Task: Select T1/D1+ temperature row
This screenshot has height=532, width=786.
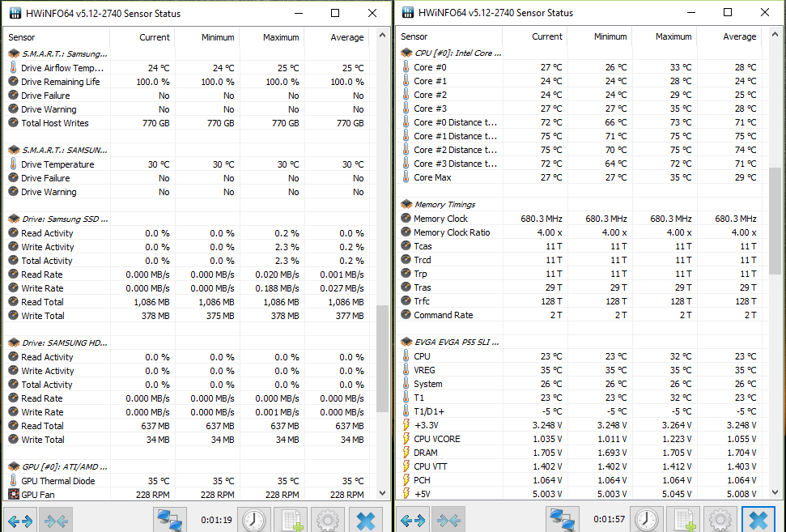Action: 581,411
